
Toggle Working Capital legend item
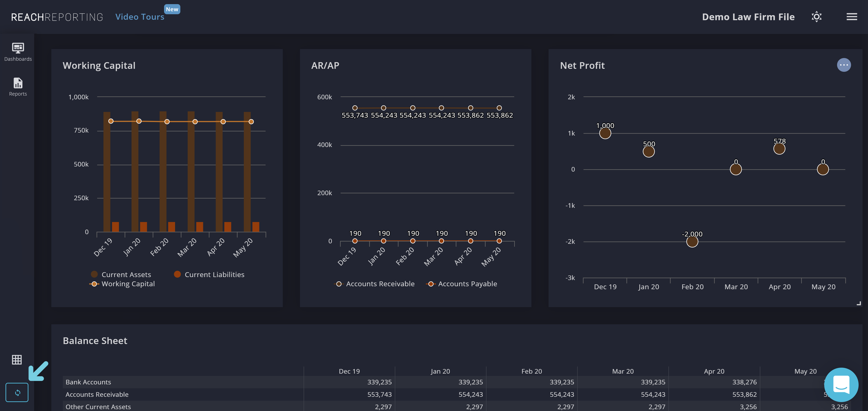122,284
